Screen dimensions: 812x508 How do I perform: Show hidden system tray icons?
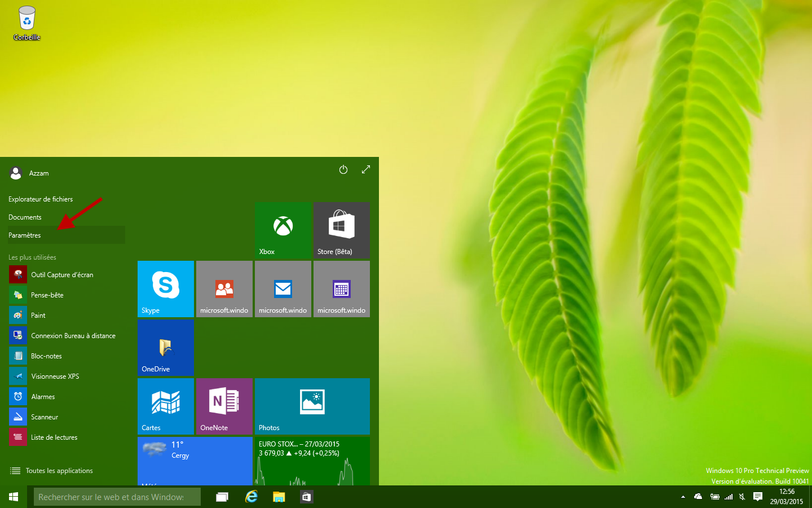(x=683, y=497)
